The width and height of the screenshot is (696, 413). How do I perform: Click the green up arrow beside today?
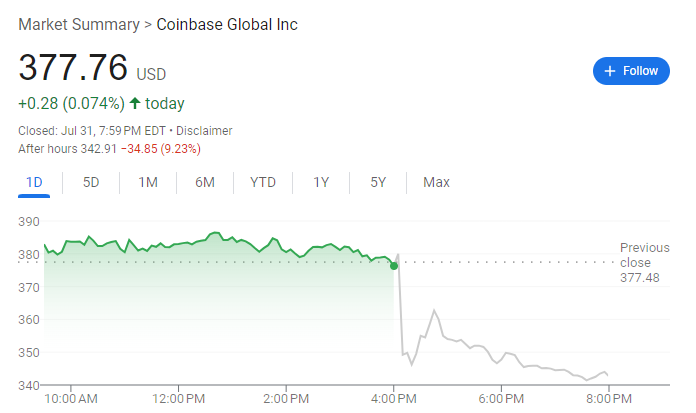(135, 103)
